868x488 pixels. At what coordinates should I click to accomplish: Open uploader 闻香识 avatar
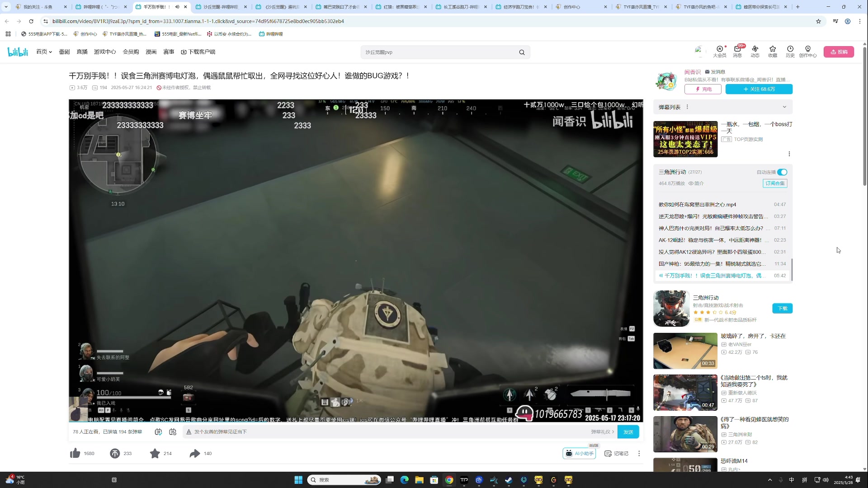tap(666, 81)
